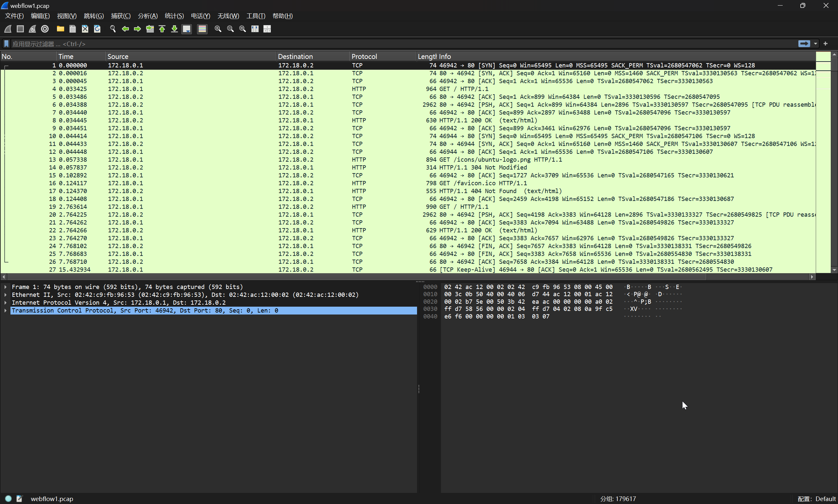Sort by the Time column header

point(81,56)
